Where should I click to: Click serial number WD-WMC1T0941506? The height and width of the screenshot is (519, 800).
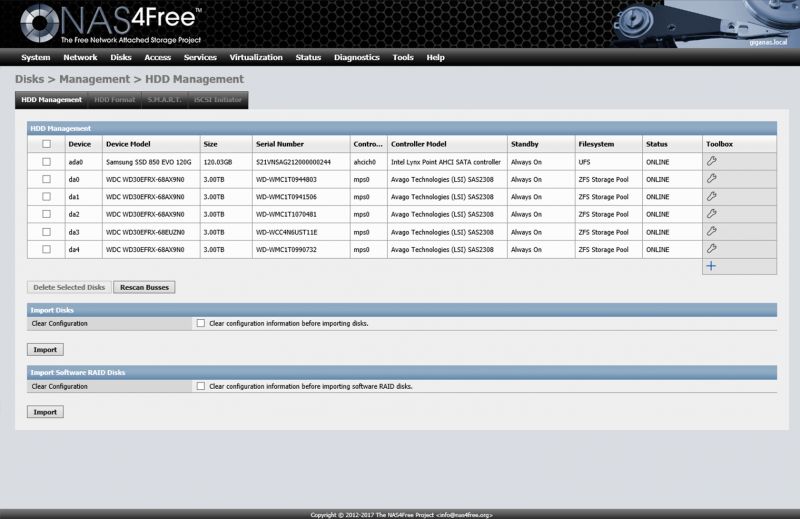pos(286,196)
